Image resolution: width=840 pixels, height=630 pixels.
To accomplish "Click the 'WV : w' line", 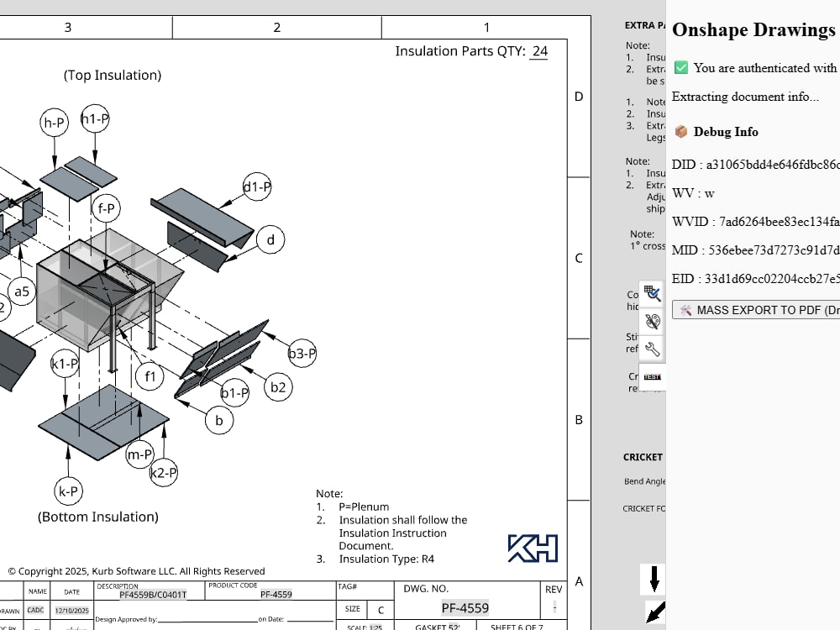I will point(693,193).
